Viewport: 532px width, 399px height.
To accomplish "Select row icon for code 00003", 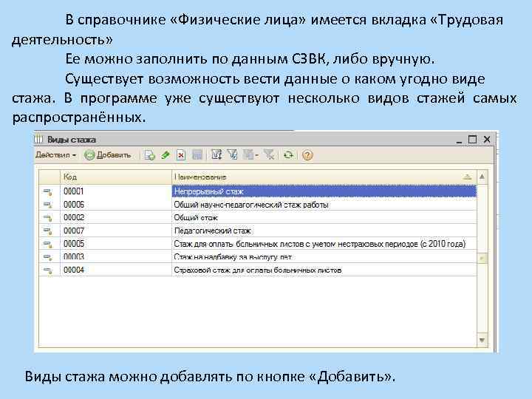I will coord(48,257).
